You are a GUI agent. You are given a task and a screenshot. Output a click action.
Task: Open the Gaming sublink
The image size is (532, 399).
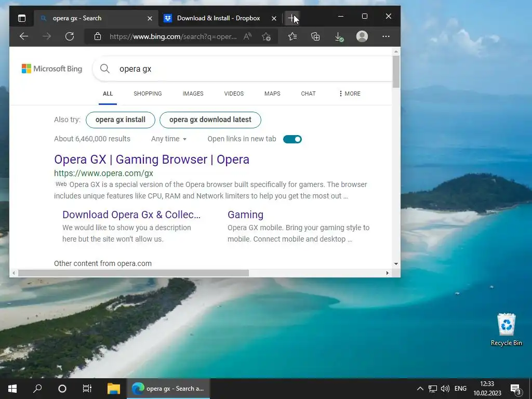pyautogui.click(x=245, y=215)
